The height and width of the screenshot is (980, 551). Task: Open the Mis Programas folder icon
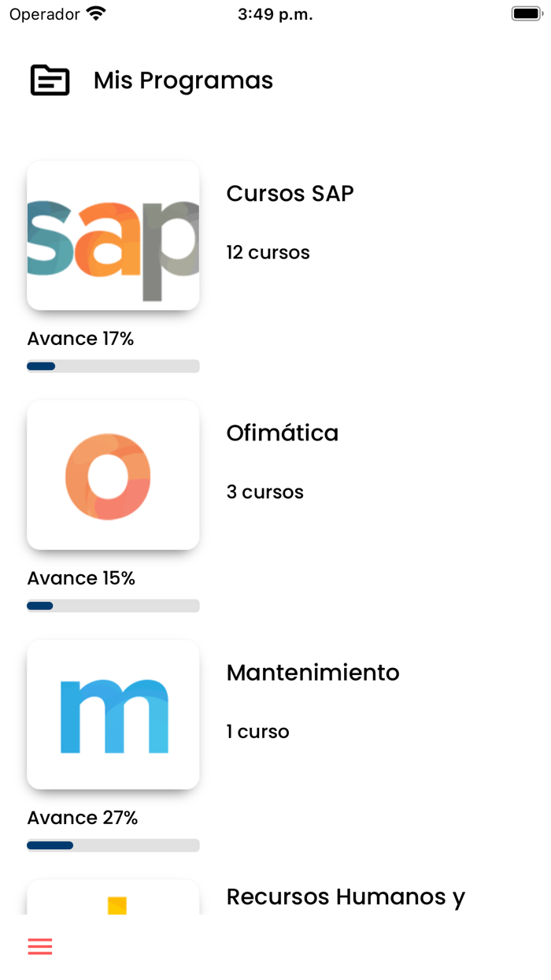point(50,80)
